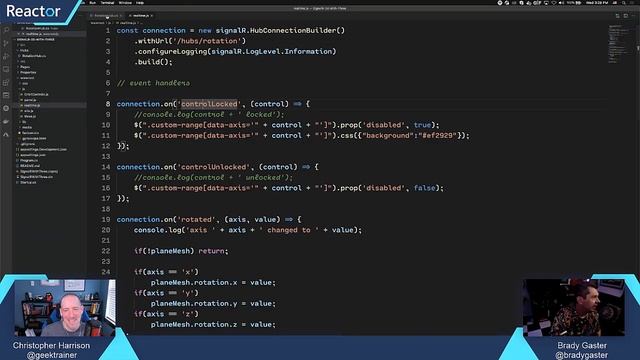Expand the lib folder in explorer
Screen dimensions: 640x360
pyautogui.click(x=24, y=122)
